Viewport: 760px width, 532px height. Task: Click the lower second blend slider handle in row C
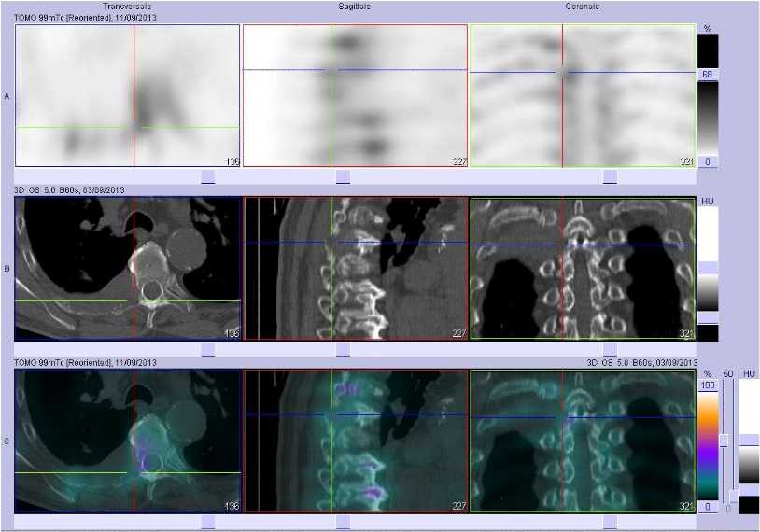coord(734,497)
